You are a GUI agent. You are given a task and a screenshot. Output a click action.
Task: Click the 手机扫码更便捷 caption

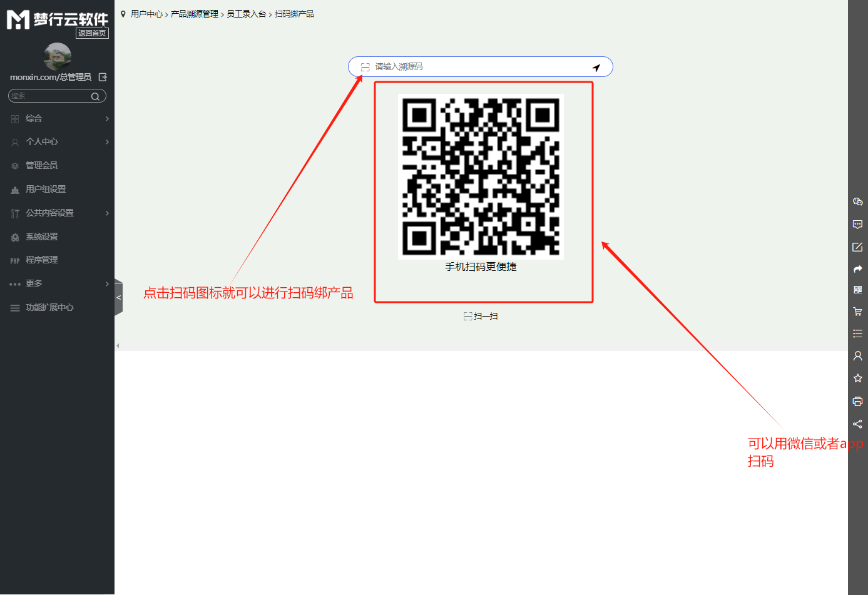click(x=481, y=267)
